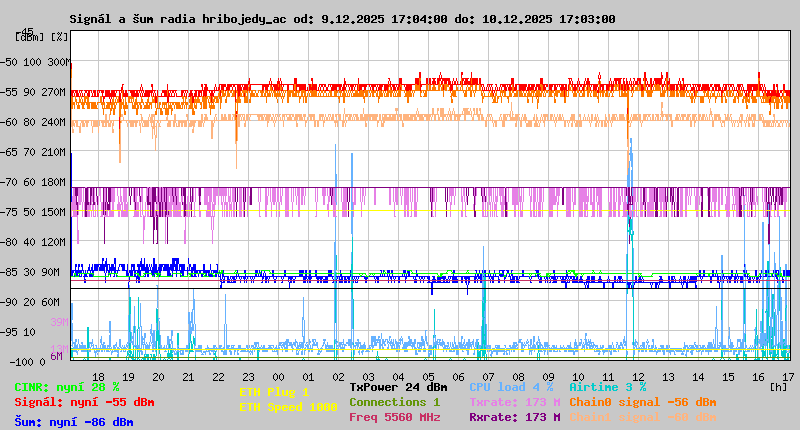The width and height of the screenshot is (800, 430).
Task: Click the 'Txrate: 173 M' legend label
Action: [515, 402]
